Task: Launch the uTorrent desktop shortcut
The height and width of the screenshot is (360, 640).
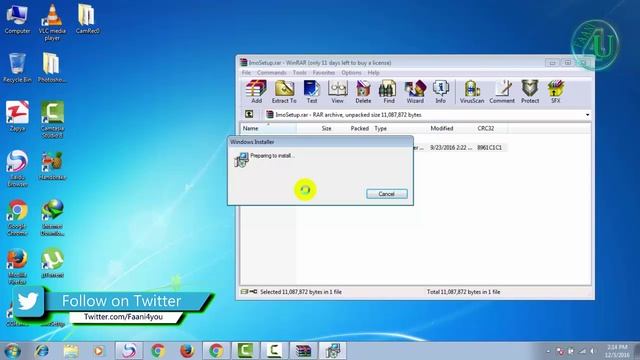Action: click(52, 263)
